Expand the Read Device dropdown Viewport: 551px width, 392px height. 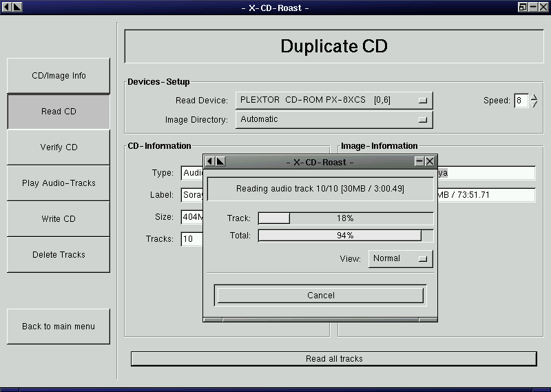[334, 100]
